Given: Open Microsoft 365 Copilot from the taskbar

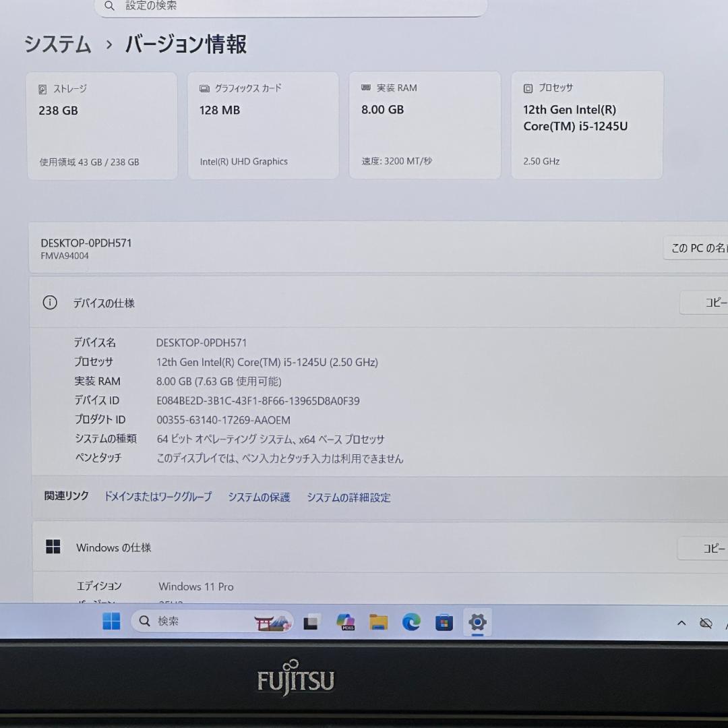Looking at the screenshot, I should point(345,621).
